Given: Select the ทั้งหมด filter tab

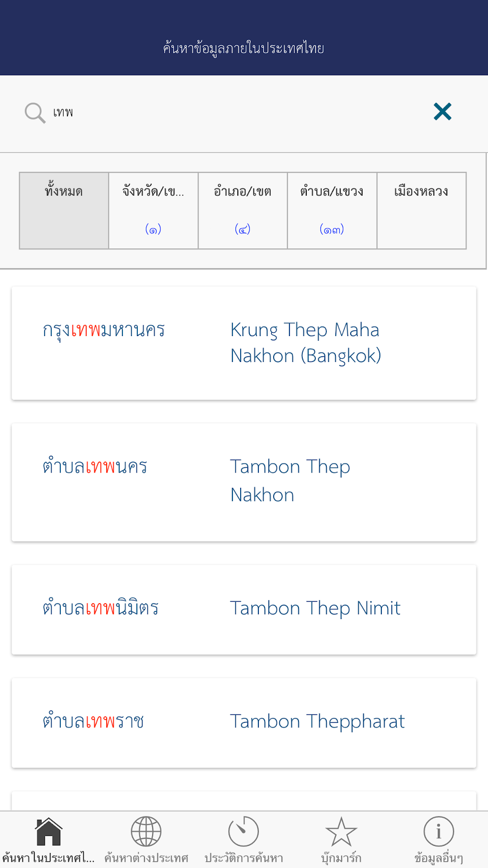Looking at the screenshot, I should click(64, 211).
